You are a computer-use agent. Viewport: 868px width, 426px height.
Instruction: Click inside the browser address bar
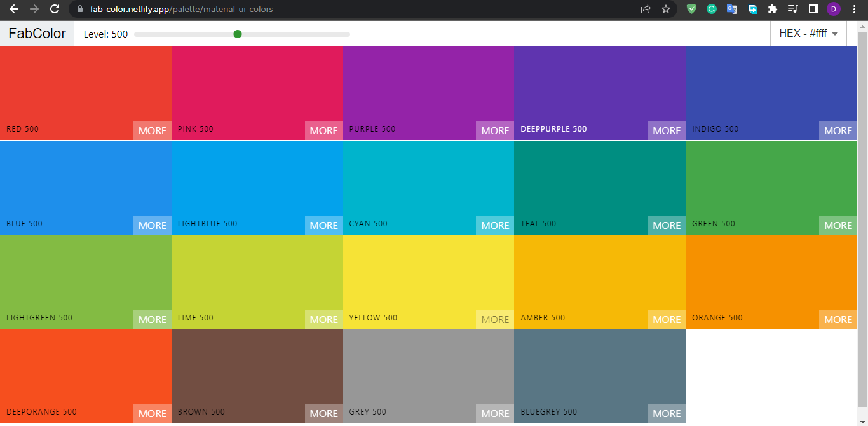(254, 9)
